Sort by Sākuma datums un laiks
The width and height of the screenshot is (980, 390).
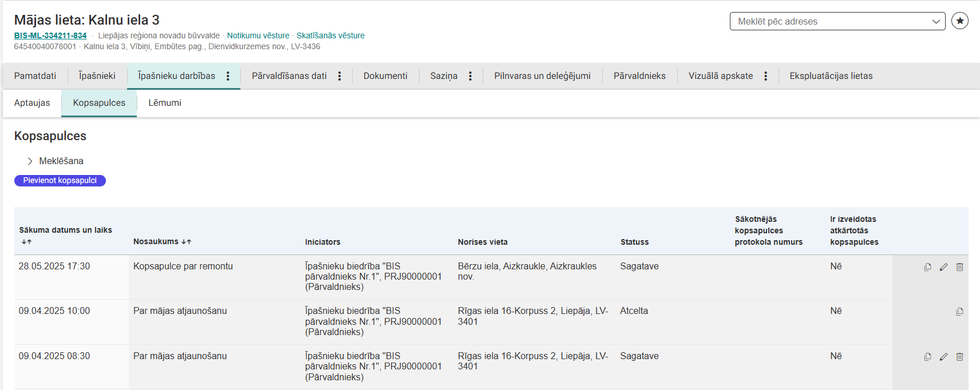point(26,242)
